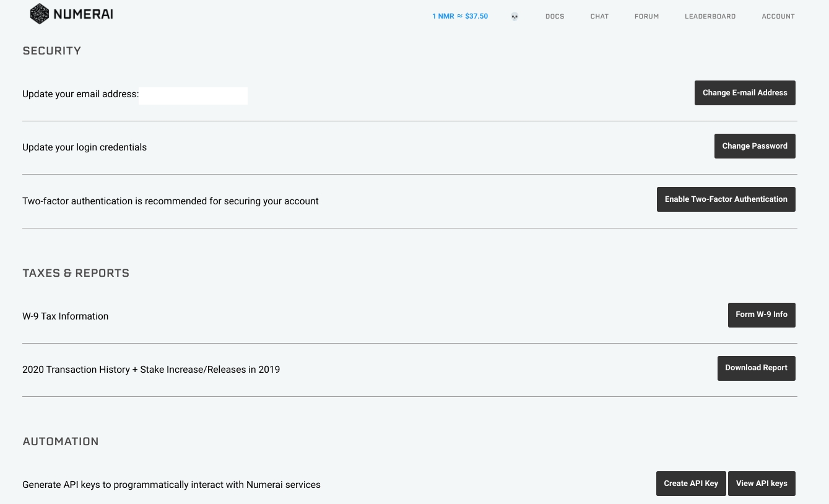Click the blank email address field
Image resolution: width=829 pixels, height=504 pixels.
(193, 95)
